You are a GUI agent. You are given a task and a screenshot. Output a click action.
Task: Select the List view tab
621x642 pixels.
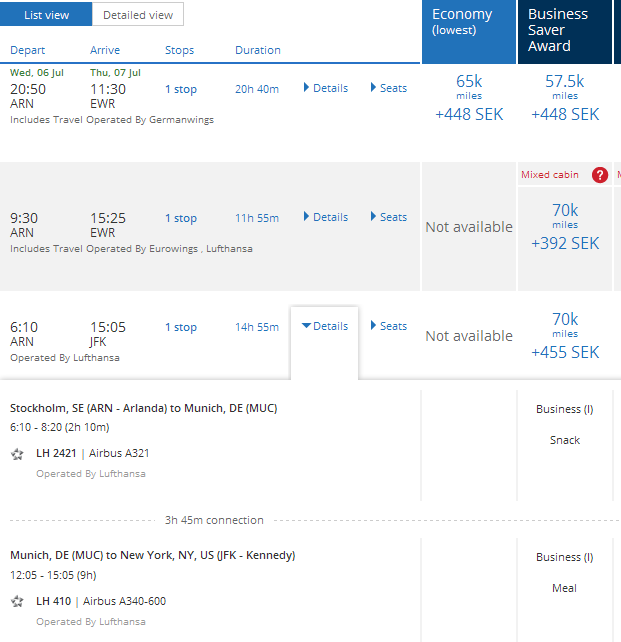click(46, 15)
